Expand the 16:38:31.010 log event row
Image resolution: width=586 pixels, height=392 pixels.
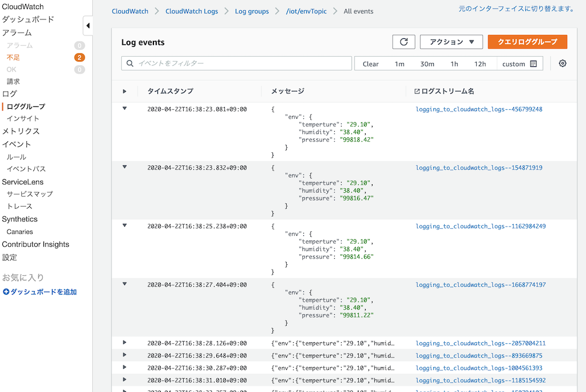coord(124,379)
